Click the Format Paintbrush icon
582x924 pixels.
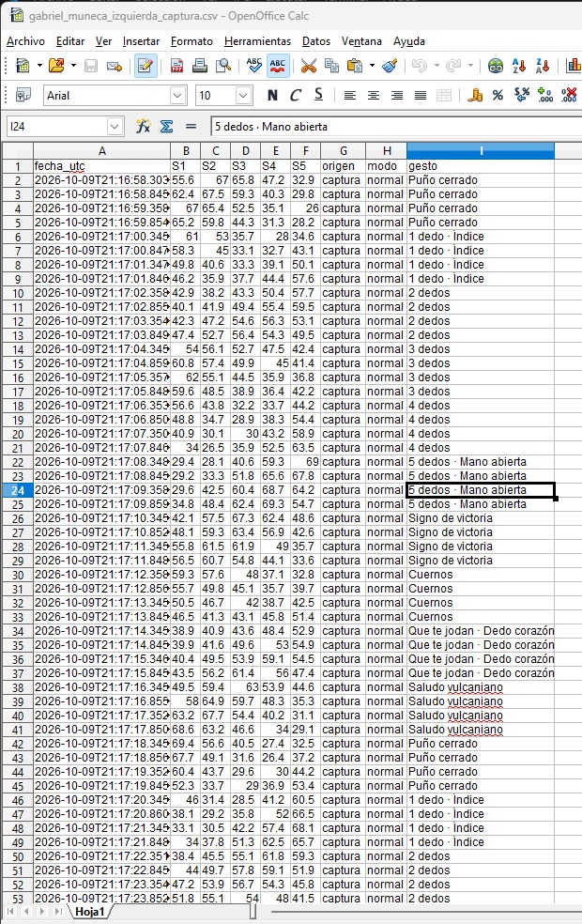click(x=390, y=66)
